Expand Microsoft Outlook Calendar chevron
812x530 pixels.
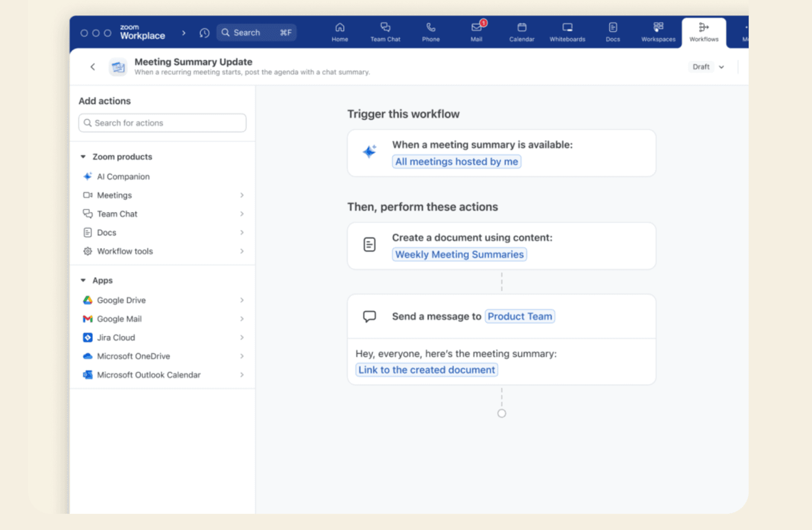242,375
